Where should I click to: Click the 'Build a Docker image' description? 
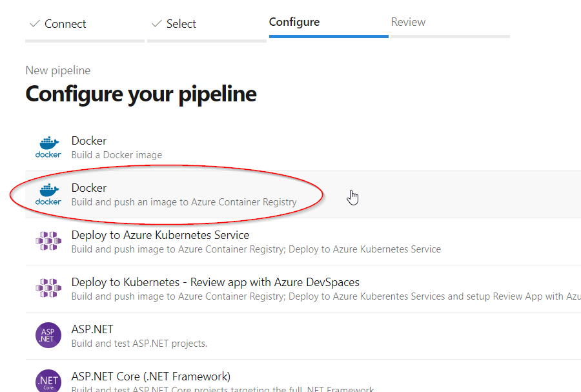coord(117,155)
